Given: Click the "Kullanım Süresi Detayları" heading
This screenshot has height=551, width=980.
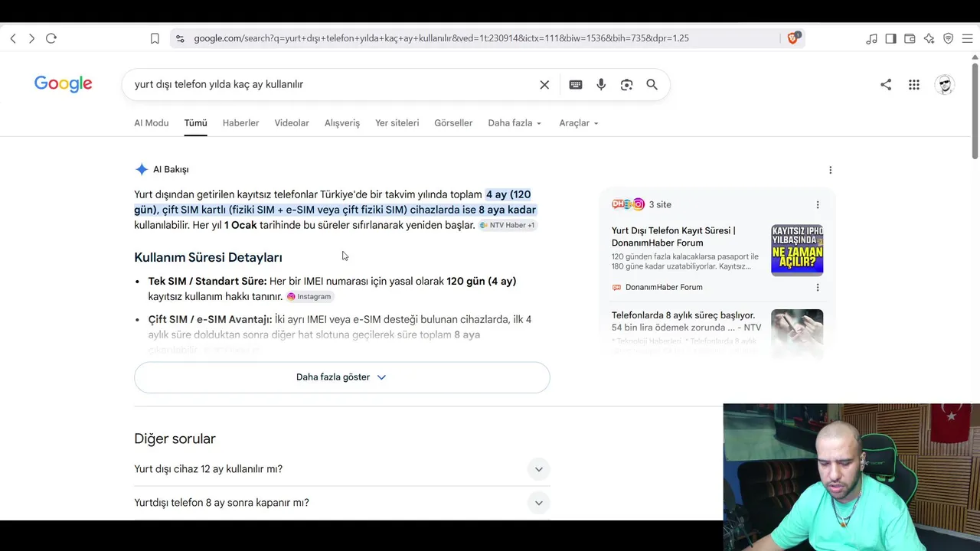Looking at the screenshot, I should (208, 258).
